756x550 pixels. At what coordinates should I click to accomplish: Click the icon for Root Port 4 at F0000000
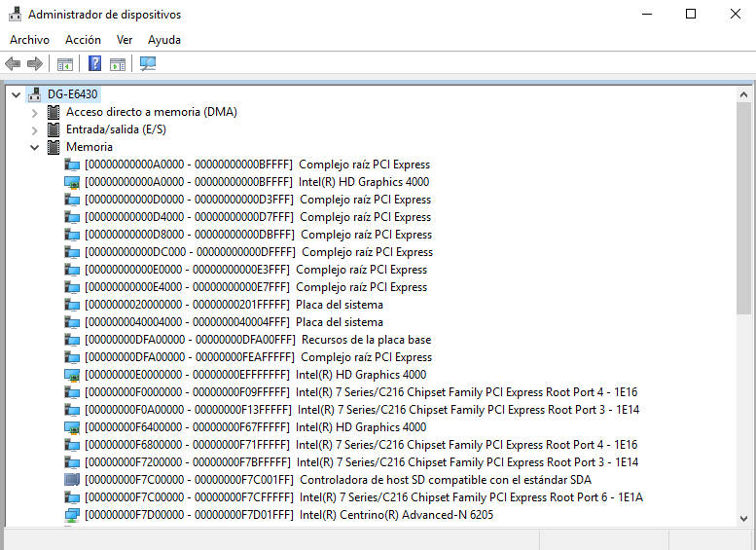72,392
